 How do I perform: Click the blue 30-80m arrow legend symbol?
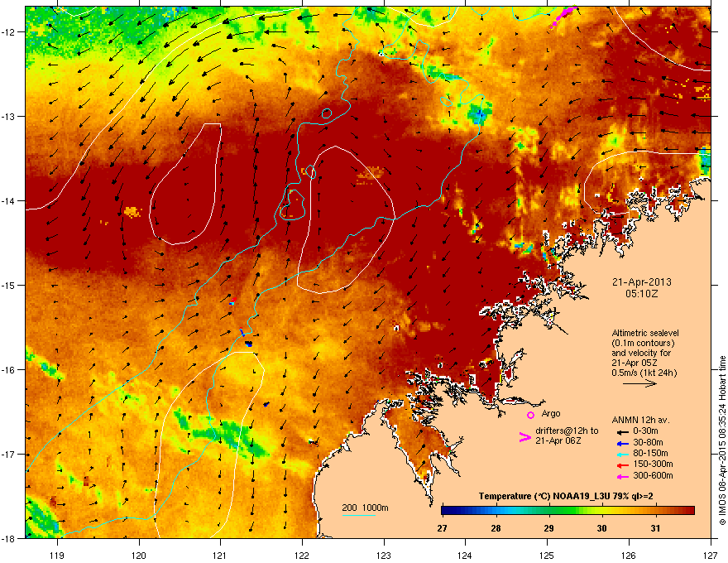click(622, 444)
